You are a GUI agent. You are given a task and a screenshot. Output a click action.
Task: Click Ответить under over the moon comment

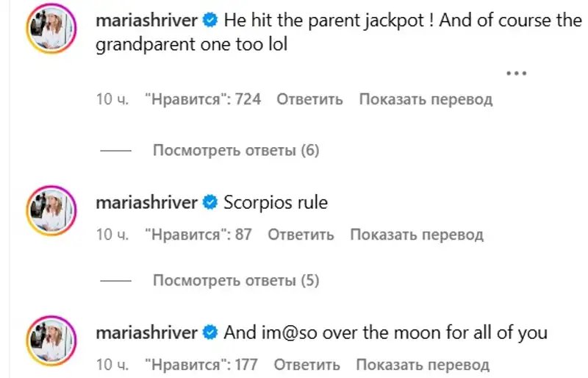point(306,365)
